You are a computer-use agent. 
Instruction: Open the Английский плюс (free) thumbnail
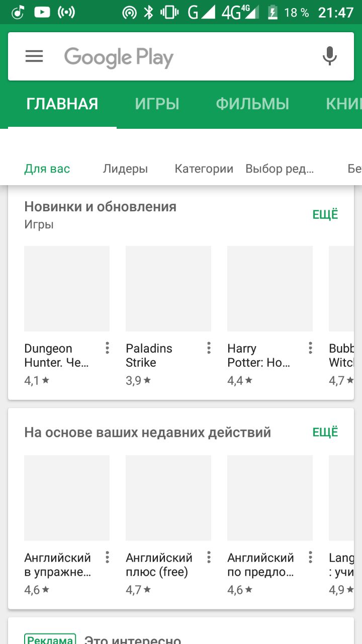168,498
